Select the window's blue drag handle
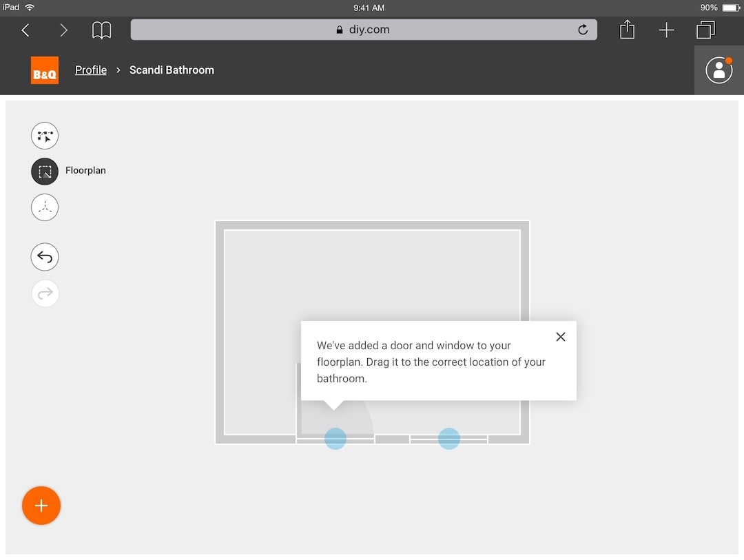744x560 pixels. (449, 439)
